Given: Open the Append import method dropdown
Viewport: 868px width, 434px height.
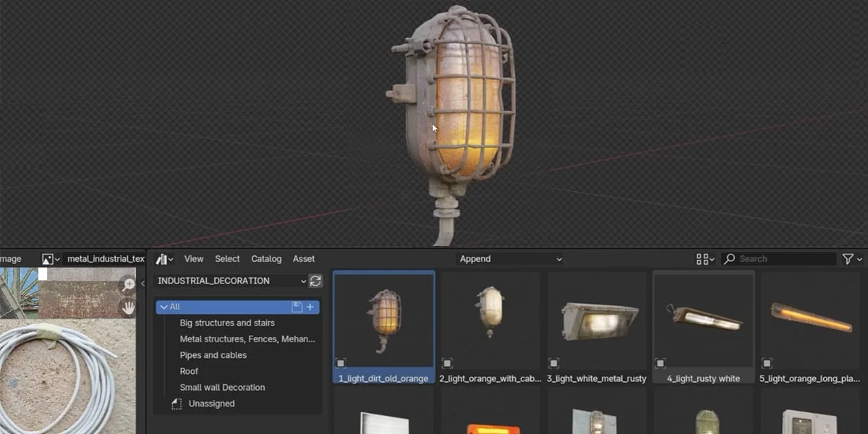Looking at the screenshot, I should (510, 258).
